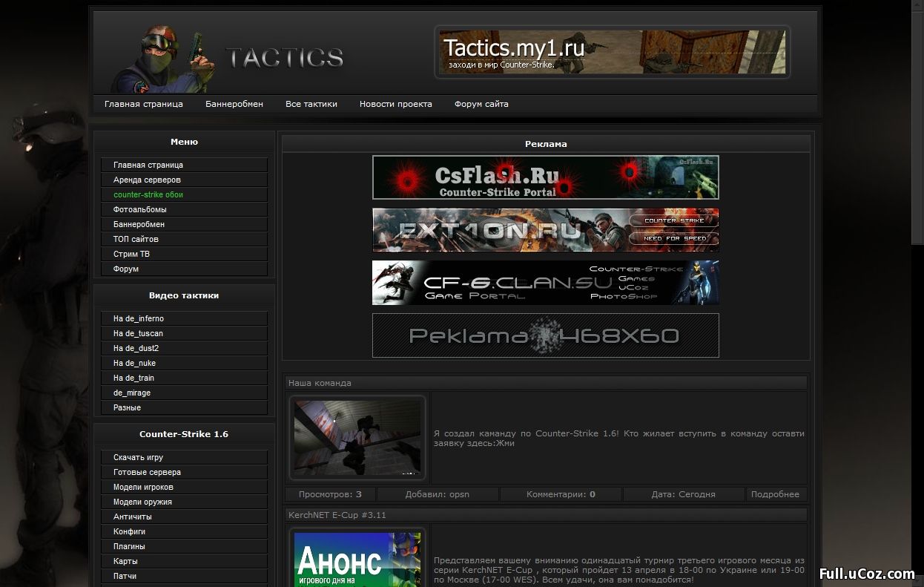Open Форум in sidebar menu
The image size is (924, 587).
coord(184,269)
